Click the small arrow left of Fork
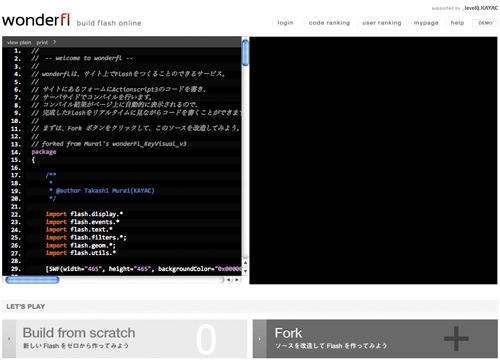Screen dimensions: 500x362 pyautogui.click(x=260, y=339)
